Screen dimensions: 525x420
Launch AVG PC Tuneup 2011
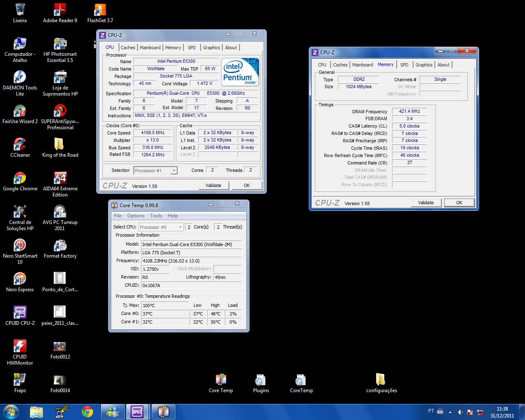tap(60, 218)
